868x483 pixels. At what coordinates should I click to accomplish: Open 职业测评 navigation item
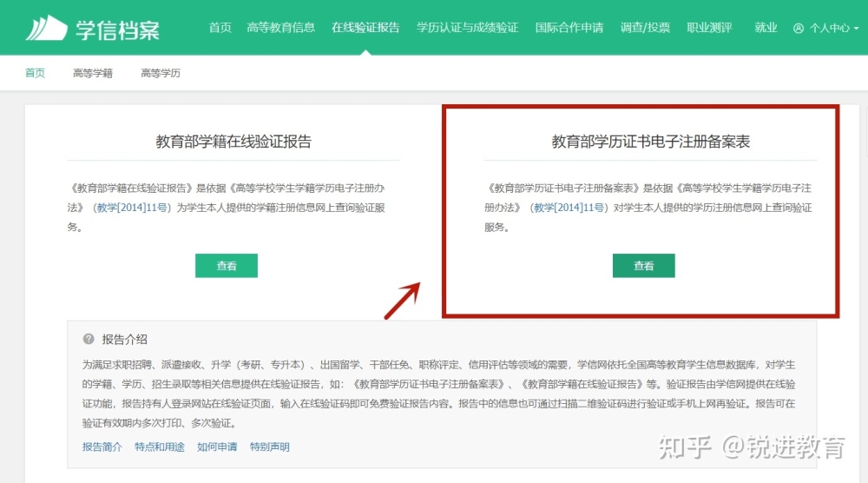(x=709, y=28)
